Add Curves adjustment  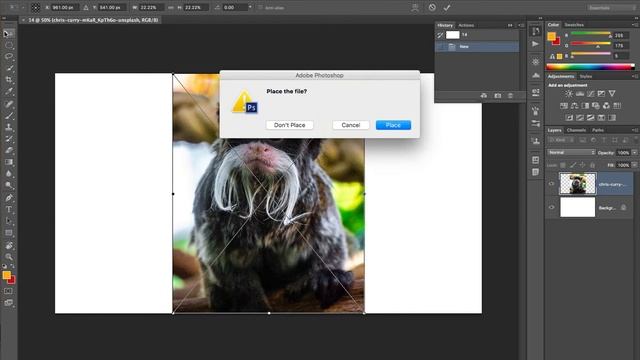[590, 94]
